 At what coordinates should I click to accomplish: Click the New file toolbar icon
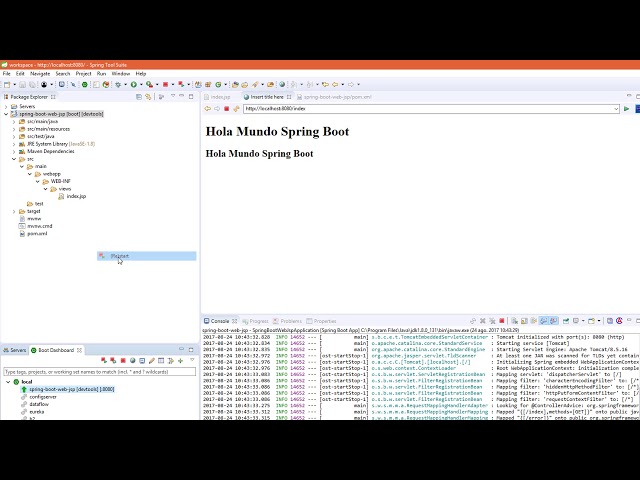coord(7,84)
